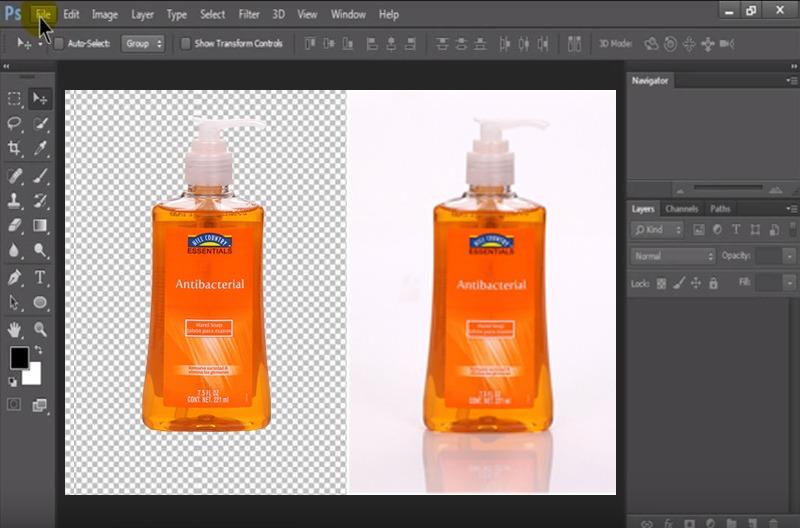800x528 pixels.
Task: Open the File menu
Action: 44,14
